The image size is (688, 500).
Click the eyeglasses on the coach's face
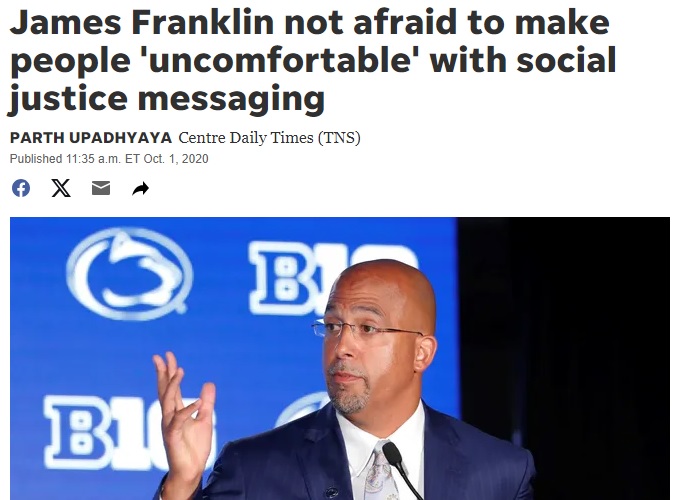366,332
